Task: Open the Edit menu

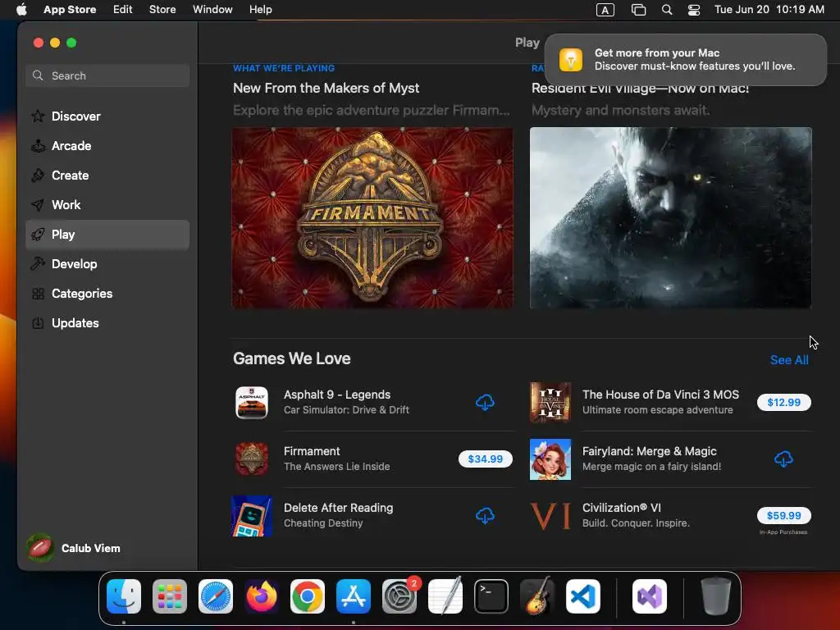Action: click(x=123, y=9)
